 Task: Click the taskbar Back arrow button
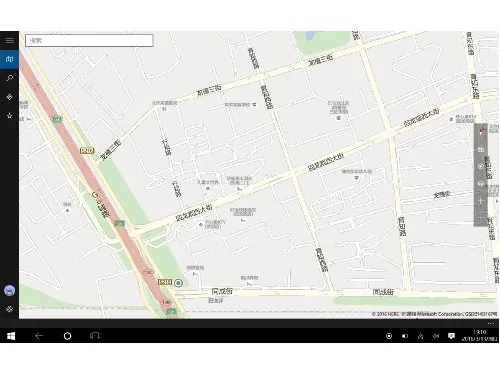(39, 336)
